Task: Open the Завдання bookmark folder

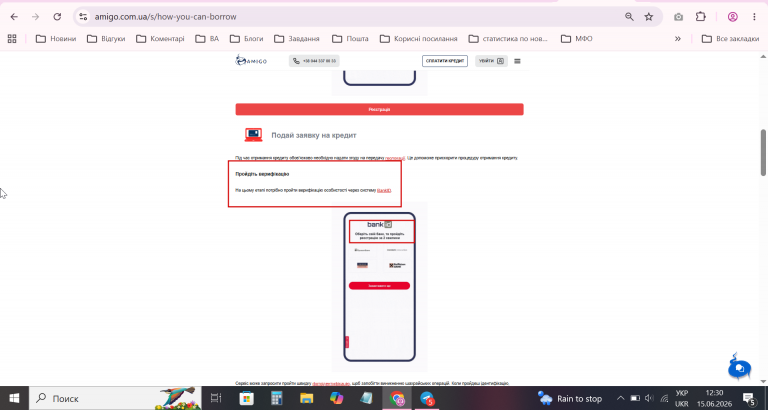Action: [297, 39]
